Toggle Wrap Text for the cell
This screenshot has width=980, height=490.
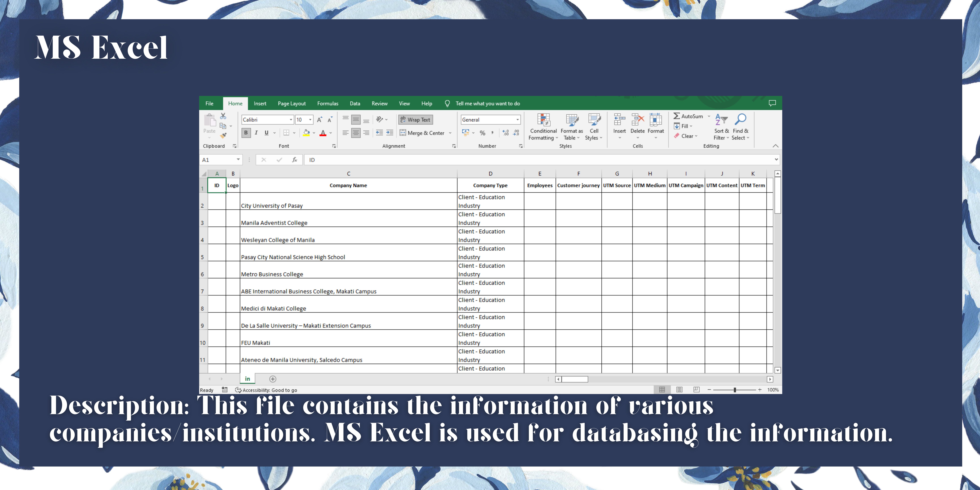(415, 120)
